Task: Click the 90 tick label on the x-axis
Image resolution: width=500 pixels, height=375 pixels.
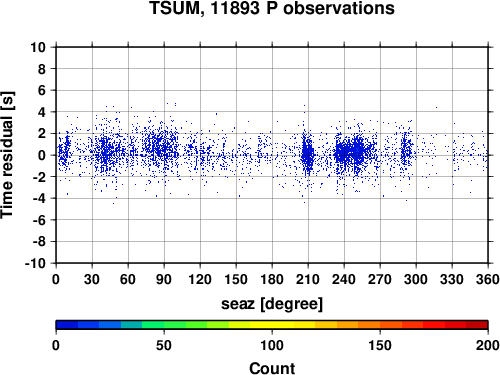Action: tap(164, 279)
